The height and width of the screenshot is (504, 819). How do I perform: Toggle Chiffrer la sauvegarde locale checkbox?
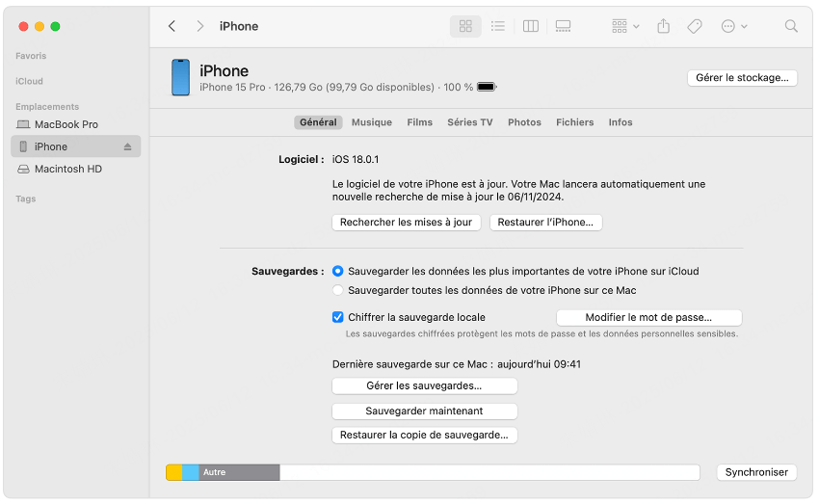338,317
